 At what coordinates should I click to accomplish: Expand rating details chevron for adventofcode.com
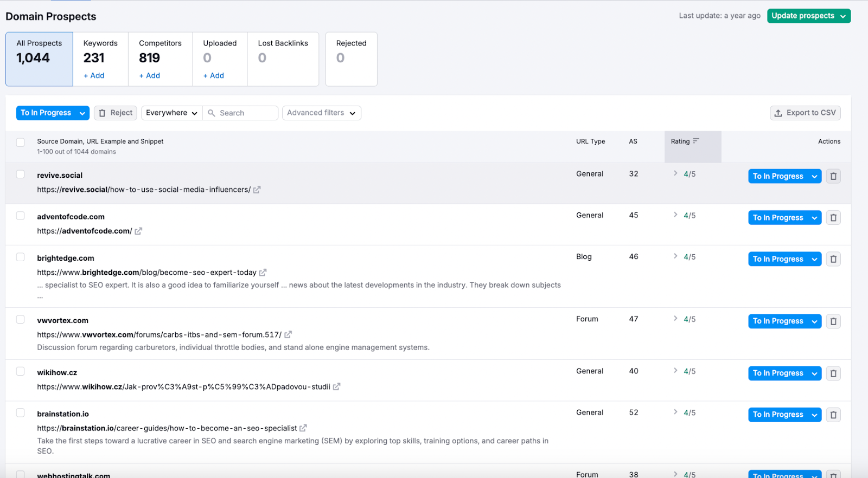pos(675,215)
